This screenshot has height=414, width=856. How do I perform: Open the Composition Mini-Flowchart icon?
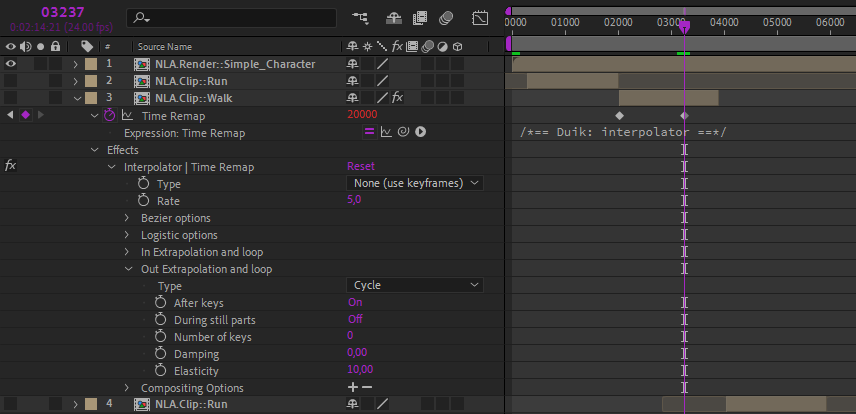coord(359,18)
